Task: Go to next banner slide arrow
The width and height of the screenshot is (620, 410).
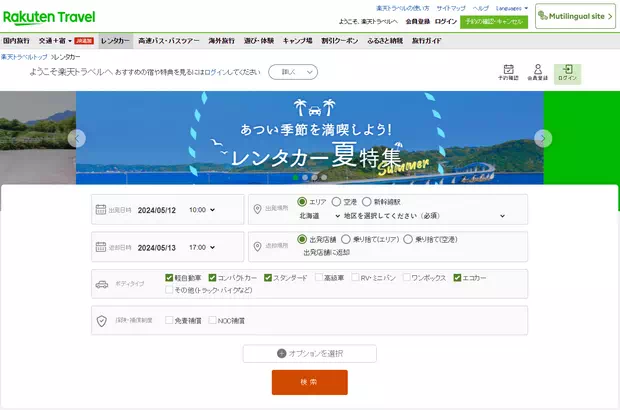Action: click(543, 138)
